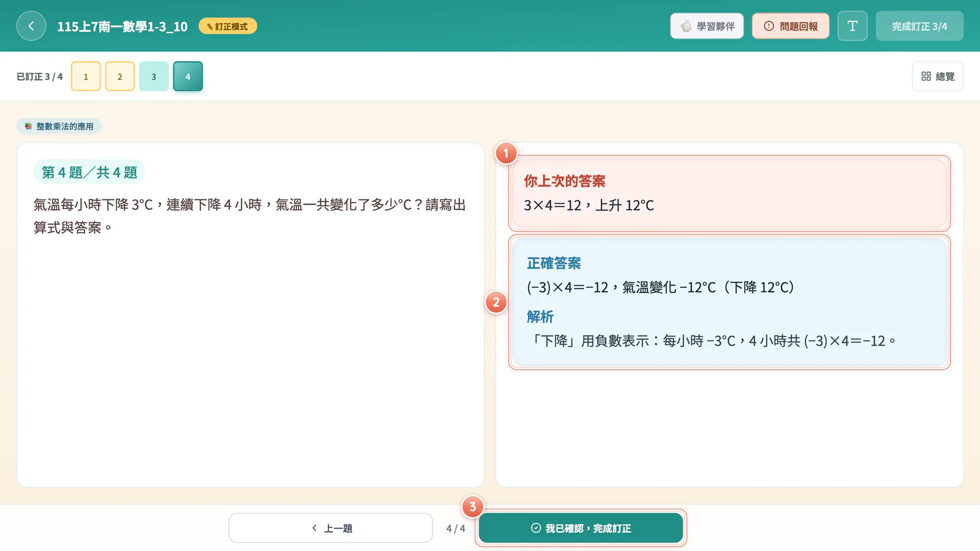Confirm with 我已確認，完成訂正
The height and width of the screenshot is (551, 980).
point(581,528)
